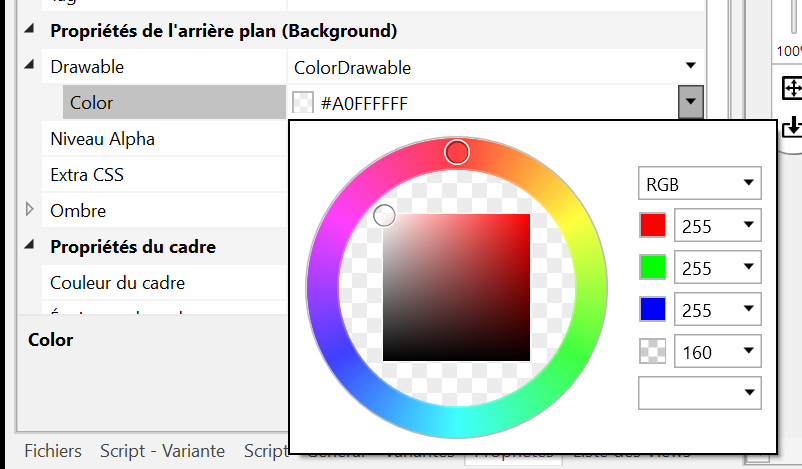Click the color preview swatch beside #A0FFFFFF

[303, 103]
